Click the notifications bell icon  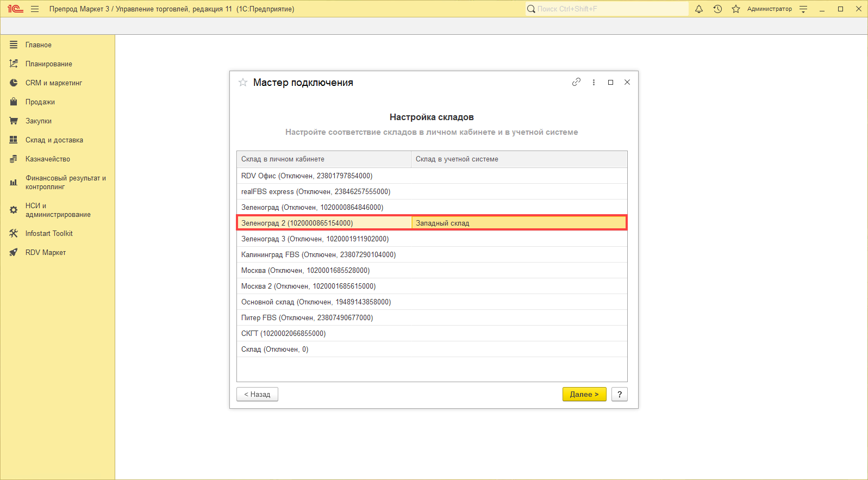tap(699, 9)
